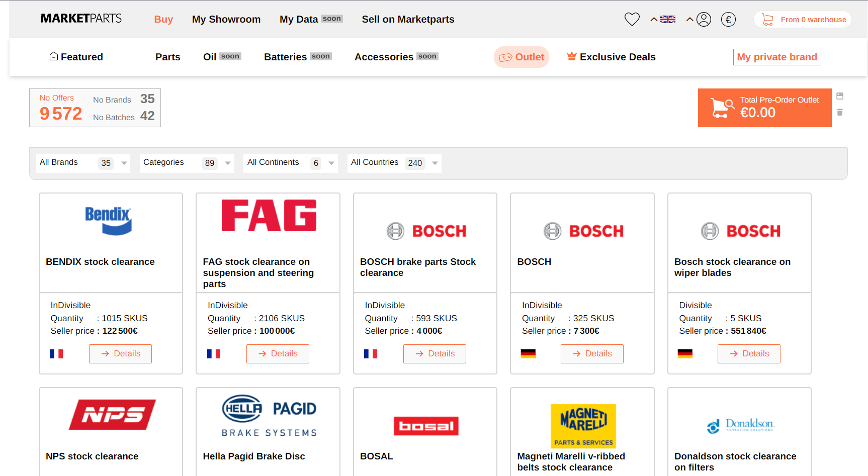Open Details for FAG stock clearance

[x=278, y=354]
